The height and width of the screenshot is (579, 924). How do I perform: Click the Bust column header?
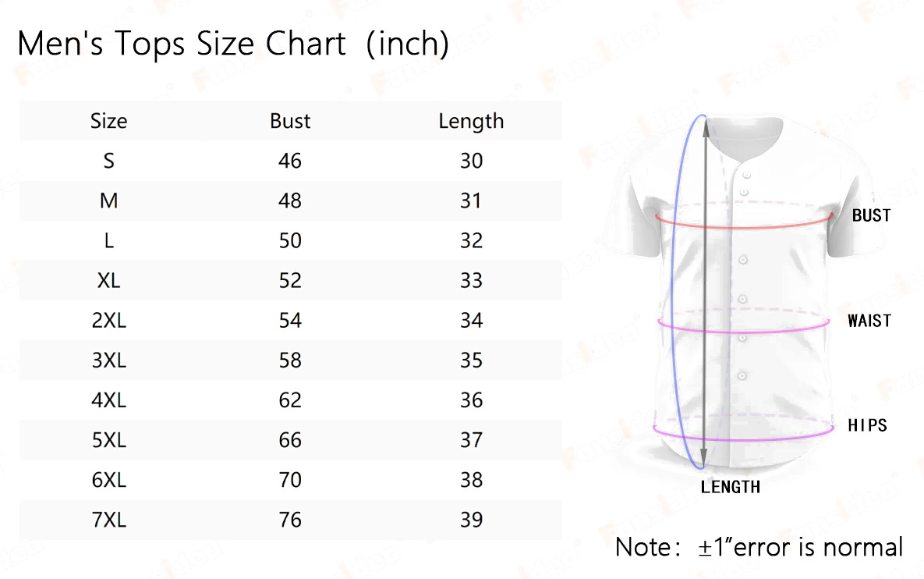click(x=290, y=121)
